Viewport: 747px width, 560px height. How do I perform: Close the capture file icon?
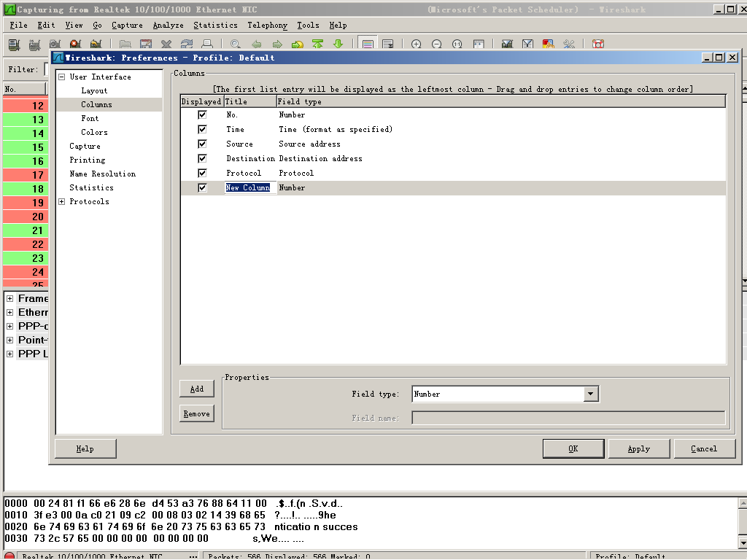166,44
